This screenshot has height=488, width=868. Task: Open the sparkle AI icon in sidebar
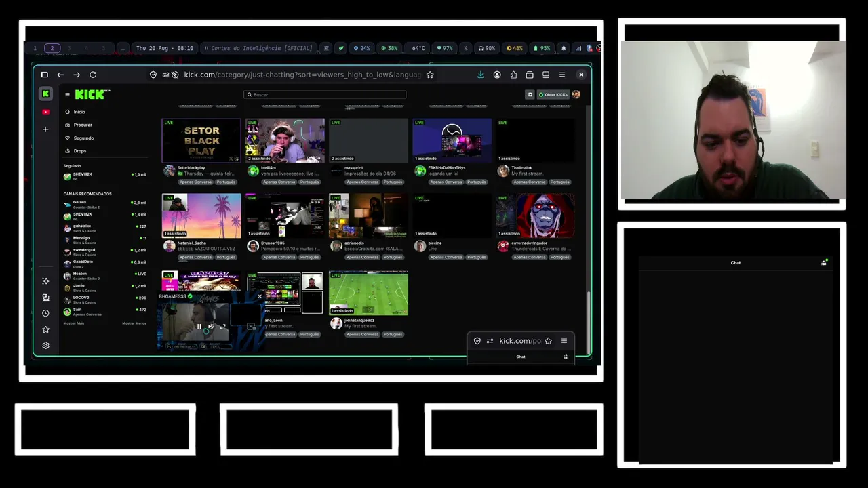pyautogui.click(x=45, y=281)
